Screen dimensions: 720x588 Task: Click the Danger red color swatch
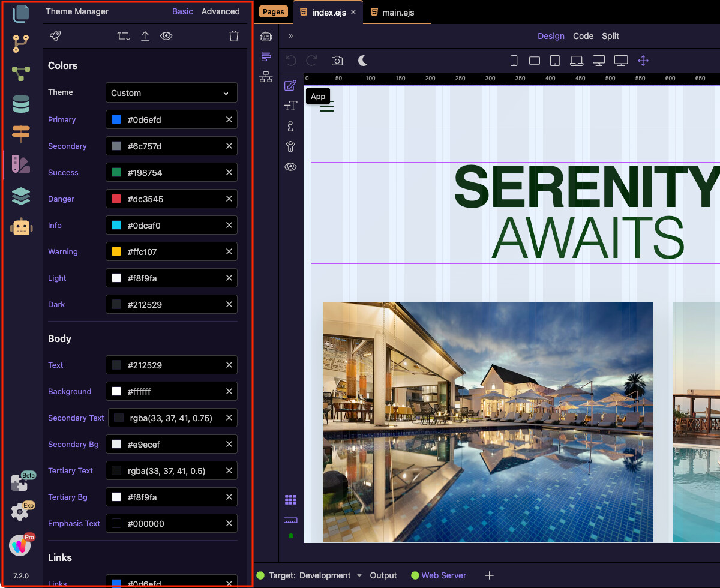click(x=116, y=199)
